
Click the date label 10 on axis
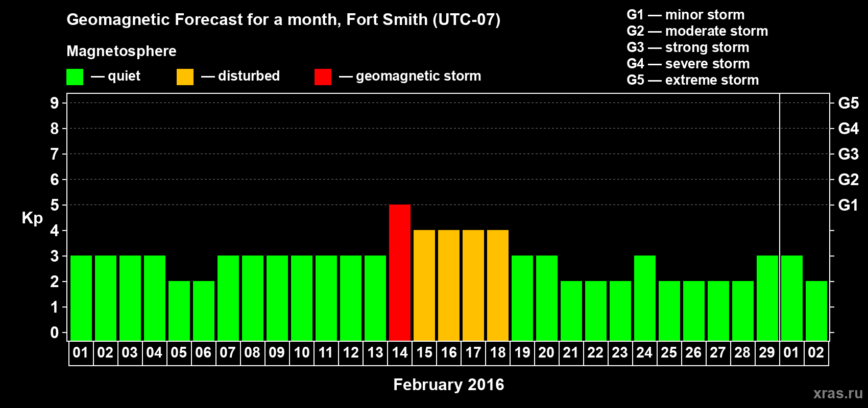point(302,353)
